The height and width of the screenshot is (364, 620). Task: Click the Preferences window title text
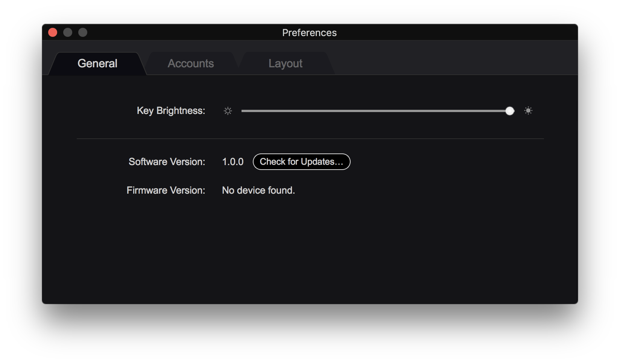(309, 33)
